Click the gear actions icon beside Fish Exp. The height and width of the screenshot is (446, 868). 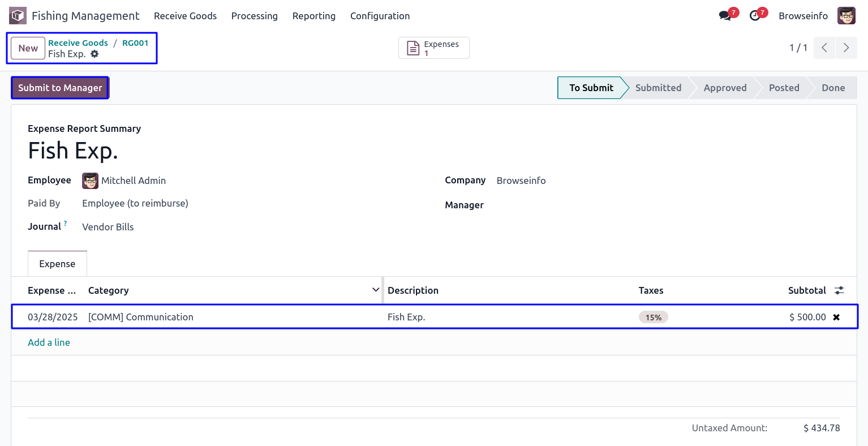coord(94,54)
